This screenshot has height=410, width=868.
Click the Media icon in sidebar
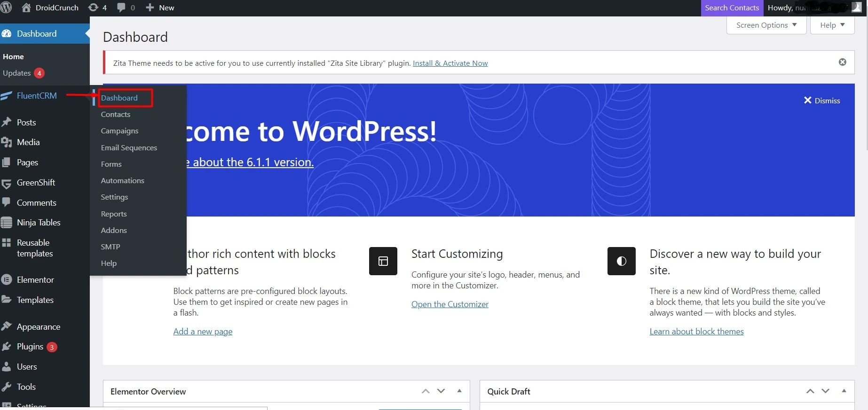(x=7, y=142)
